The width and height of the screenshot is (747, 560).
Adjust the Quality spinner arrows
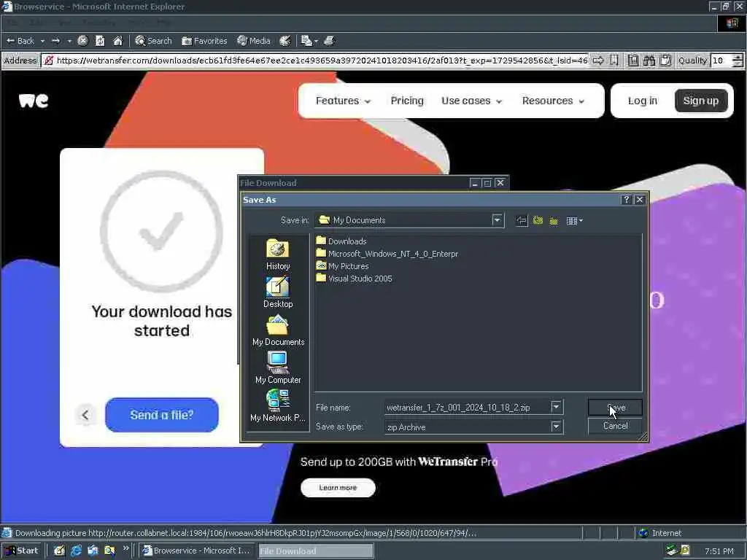(x=738, y=61)
